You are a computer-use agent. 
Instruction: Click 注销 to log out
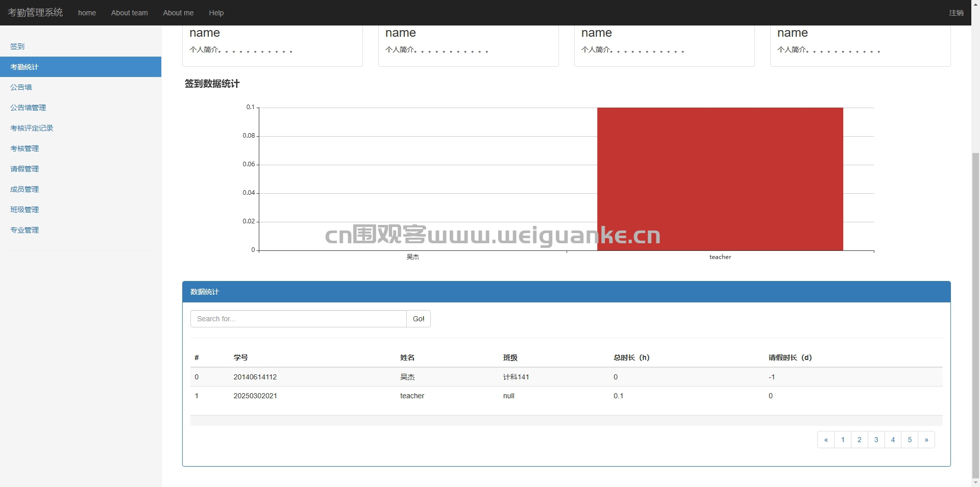pos(956,13)
